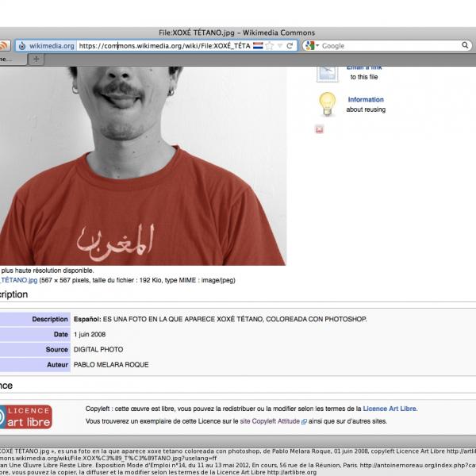This screenshot has width=476, height=476.
Task: Open the Licence Art Libre link
Action: 390,409
